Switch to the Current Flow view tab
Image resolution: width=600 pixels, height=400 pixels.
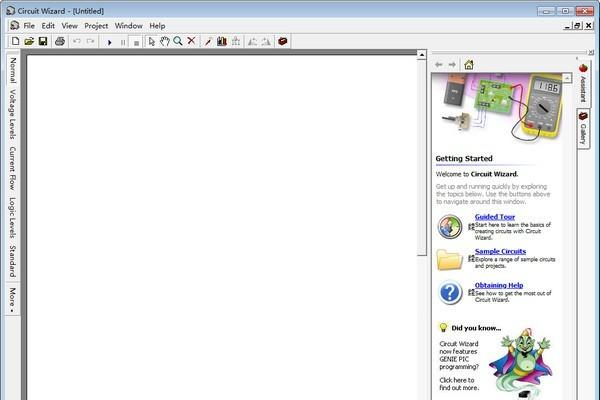pyautogui.click(x=13, y=168)
